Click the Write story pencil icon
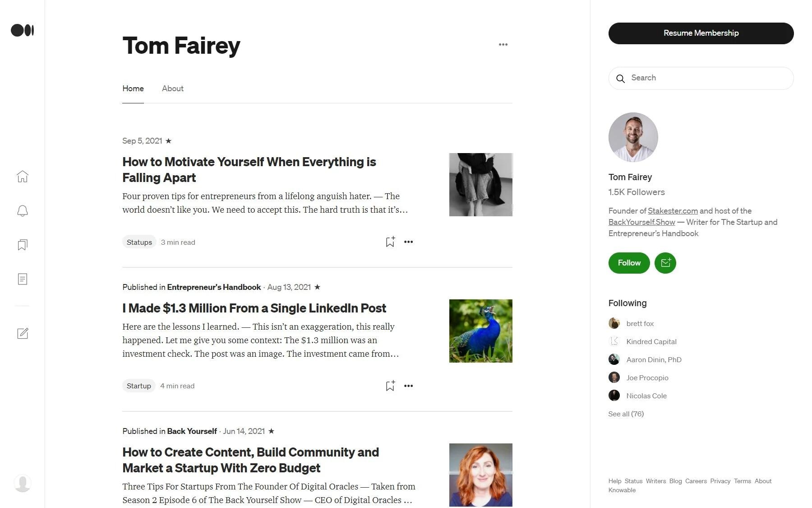 (23, 333)
